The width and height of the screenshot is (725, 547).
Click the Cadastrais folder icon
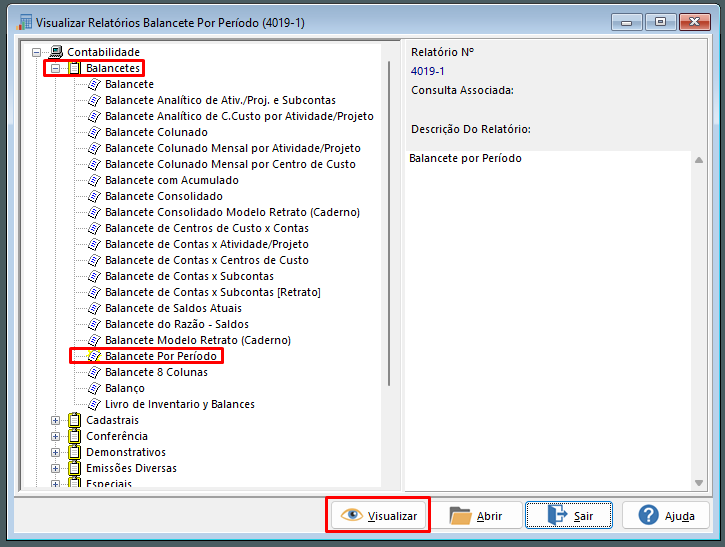click(x=74, y=420)
